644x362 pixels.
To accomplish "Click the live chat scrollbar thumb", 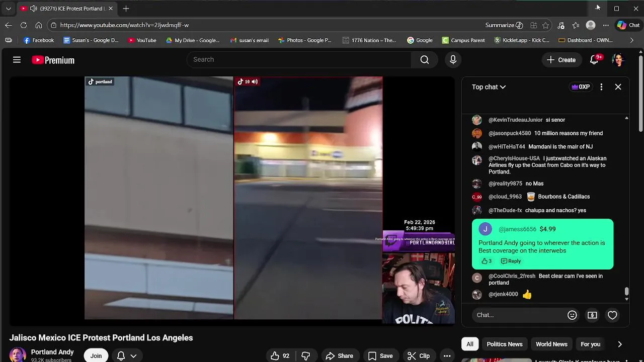I will point(626,291).
